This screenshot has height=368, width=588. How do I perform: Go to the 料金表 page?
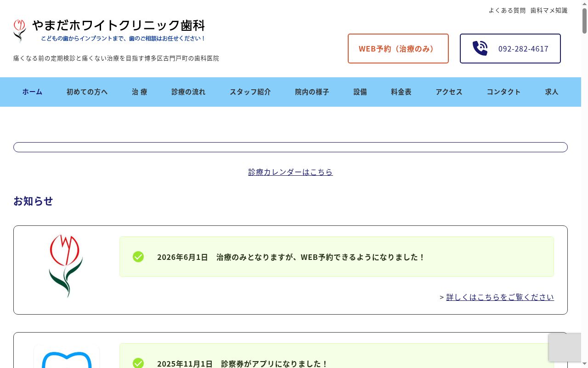point(401,92)
